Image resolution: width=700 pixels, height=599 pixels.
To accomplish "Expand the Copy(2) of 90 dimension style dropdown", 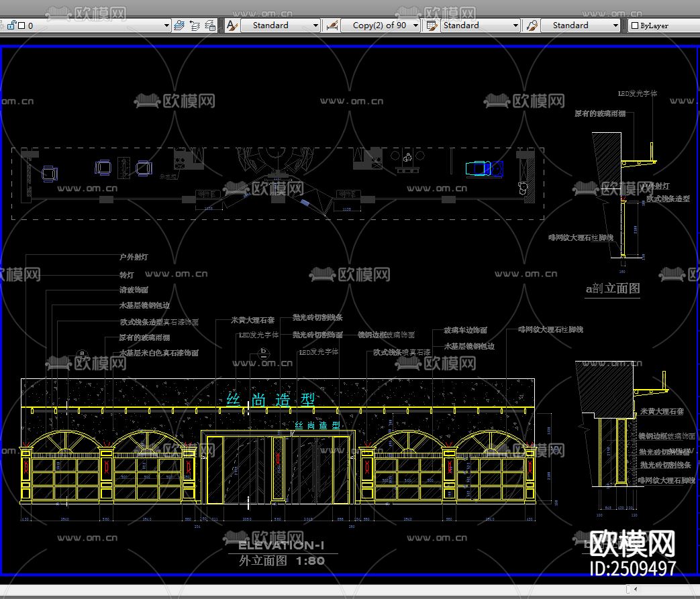I will point(415,25).
